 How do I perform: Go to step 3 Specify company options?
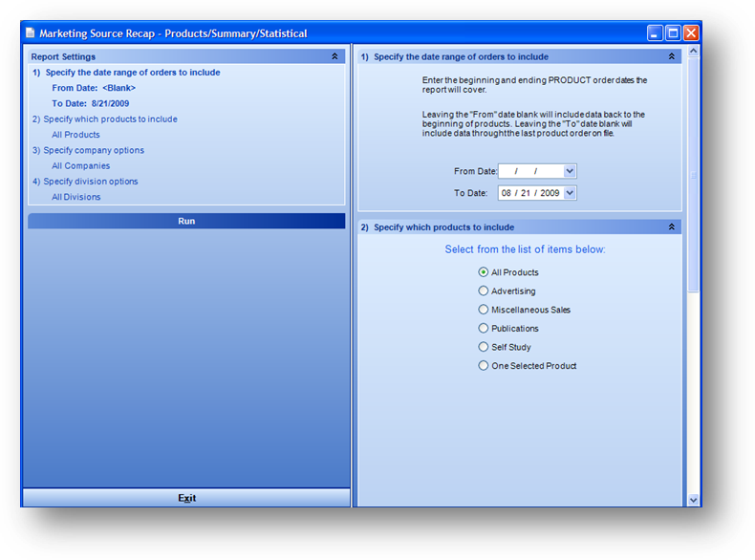[88, 150]
